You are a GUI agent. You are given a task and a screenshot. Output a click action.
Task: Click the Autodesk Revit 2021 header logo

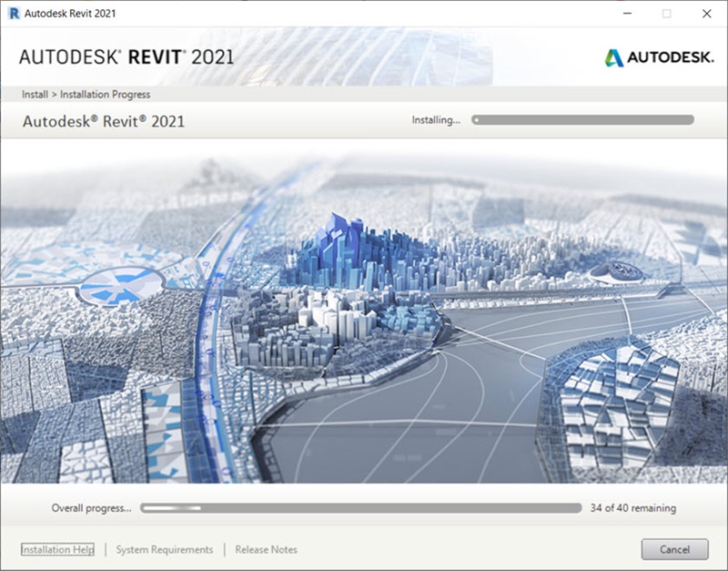126,56
